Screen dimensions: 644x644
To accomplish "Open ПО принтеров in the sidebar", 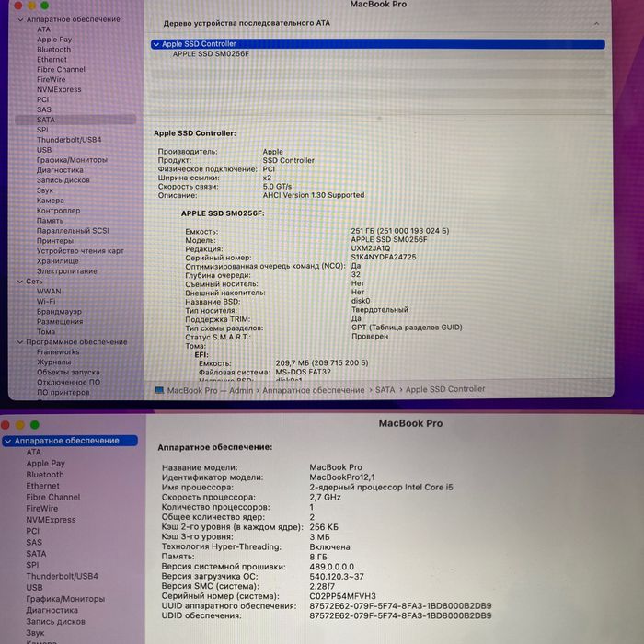I will tap(63, 392).
